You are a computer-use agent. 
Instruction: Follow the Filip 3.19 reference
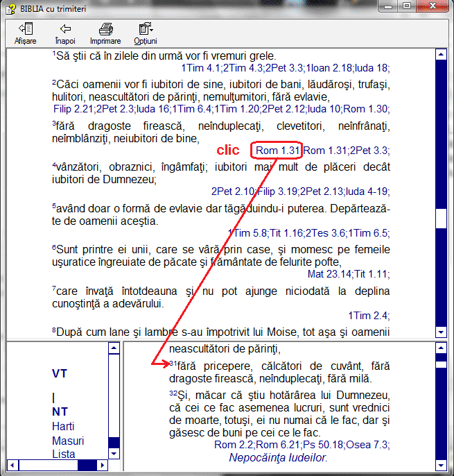(277, 192)
